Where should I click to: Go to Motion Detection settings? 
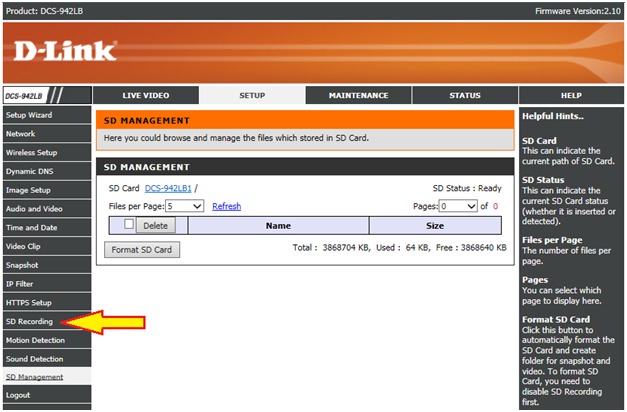click(35, 340)
